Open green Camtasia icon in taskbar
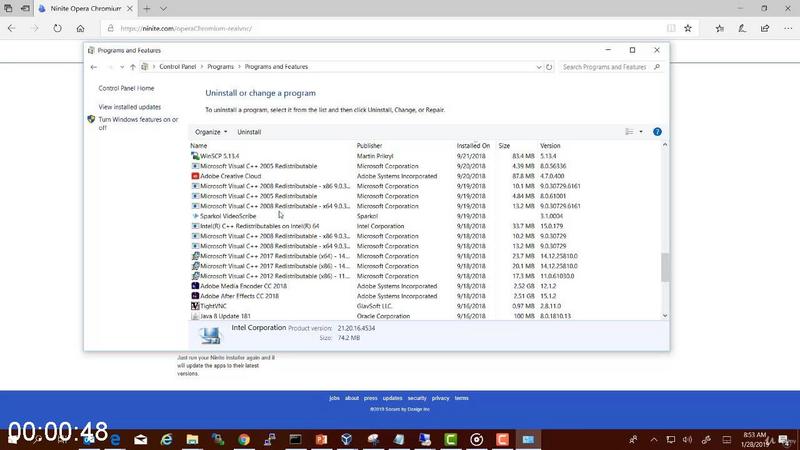This screenshot has width=800, height=450. [451, 439]
